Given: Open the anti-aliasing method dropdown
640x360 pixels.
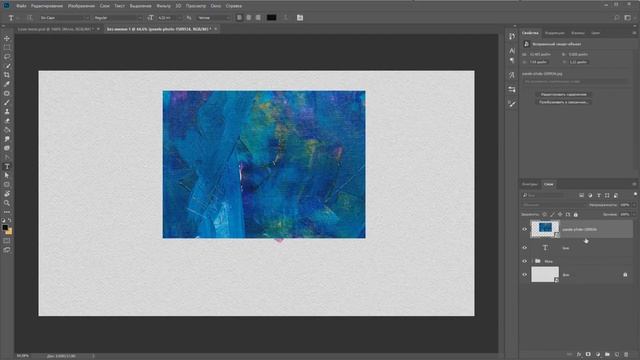Looking at the screenshot, I should pos(214,18).
